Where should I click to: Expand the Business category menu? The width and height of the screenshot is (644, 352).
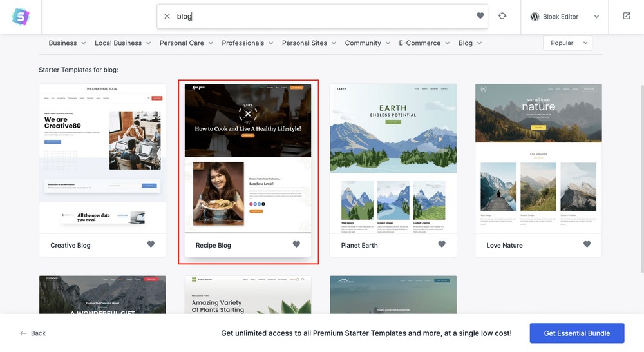pos(67,43)
